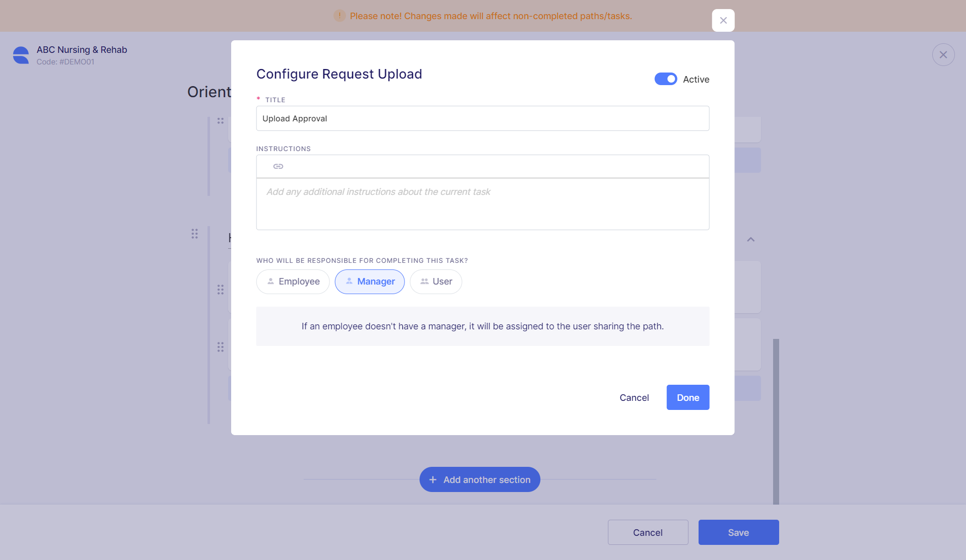Click the ABC Nursing & Rehab logo
This screenshot has height=560, width=966.
tap(21, 55)
